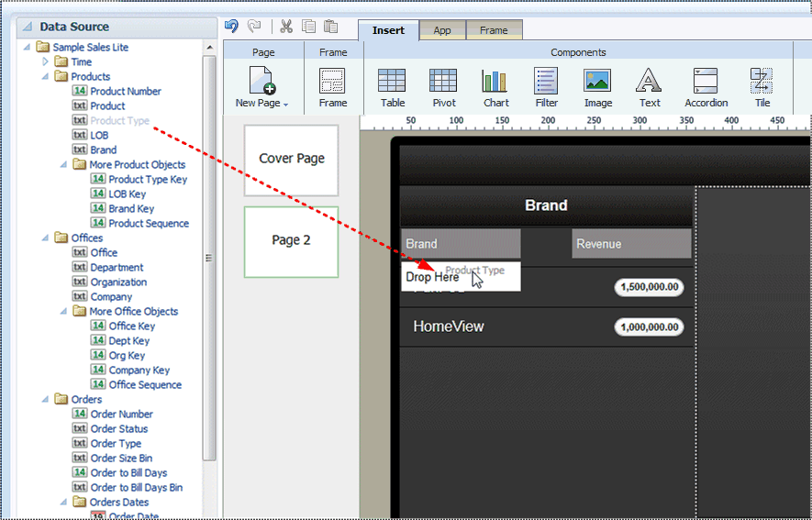
Task: Click the 1,500,000.00 revenue value
Action: tap(649, 287)
